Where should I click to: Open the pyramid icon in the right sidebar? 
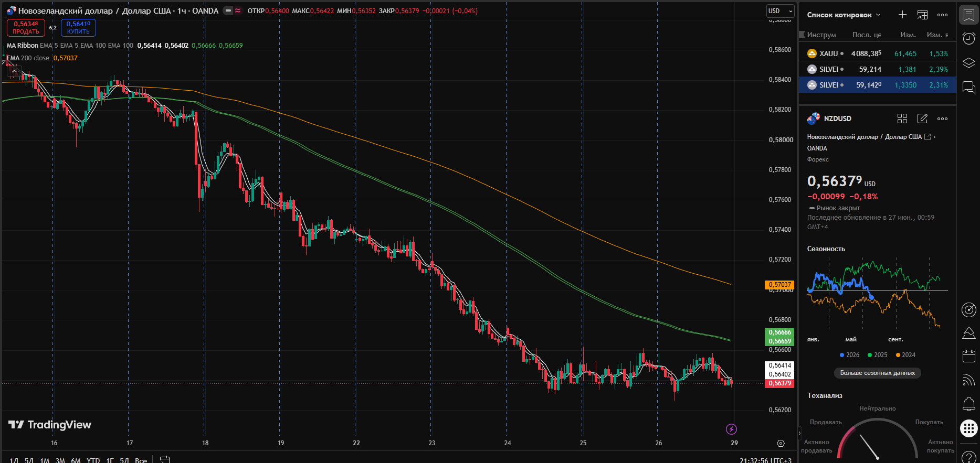coord(968,333)
